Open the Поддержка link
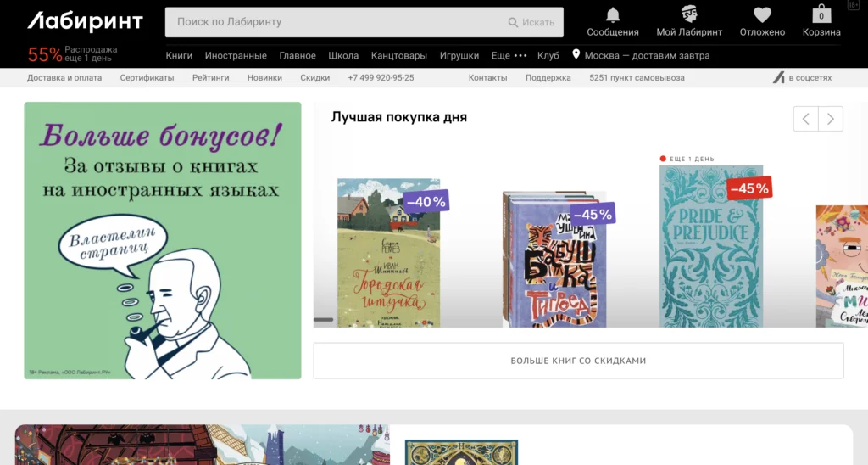Image resolution: width=868 pixels, height=465 pixels. [x=548, y=77]
